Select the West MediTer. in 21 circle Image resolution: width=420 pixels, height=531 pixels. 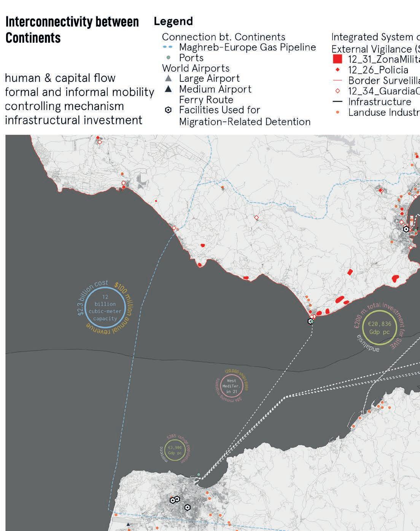(x=231, y=386)
